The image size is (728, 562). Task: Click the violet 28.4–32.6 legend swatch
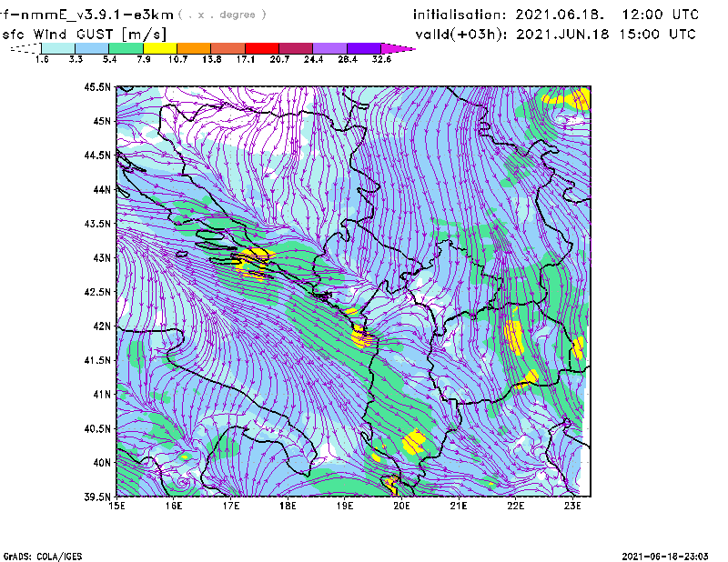pos(364,48)
